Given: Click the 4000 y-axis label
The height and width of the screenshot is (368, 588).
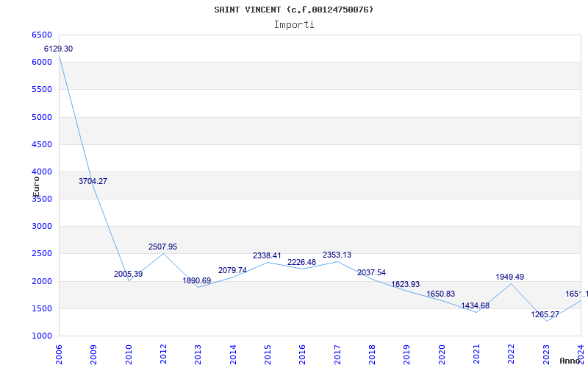Looking at the screenshot, I should coord(42,171).
